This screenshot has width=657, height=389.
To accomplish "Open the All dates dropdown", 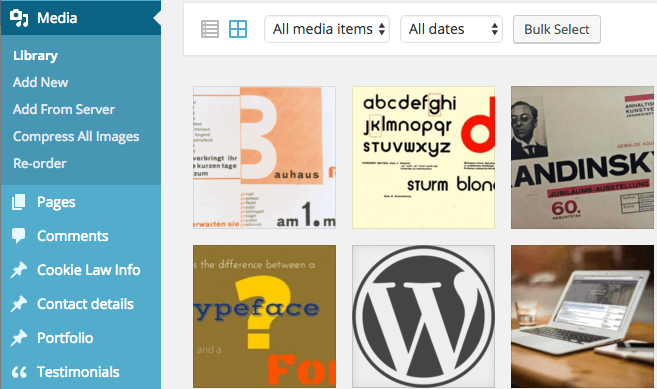I will (451, 29).
